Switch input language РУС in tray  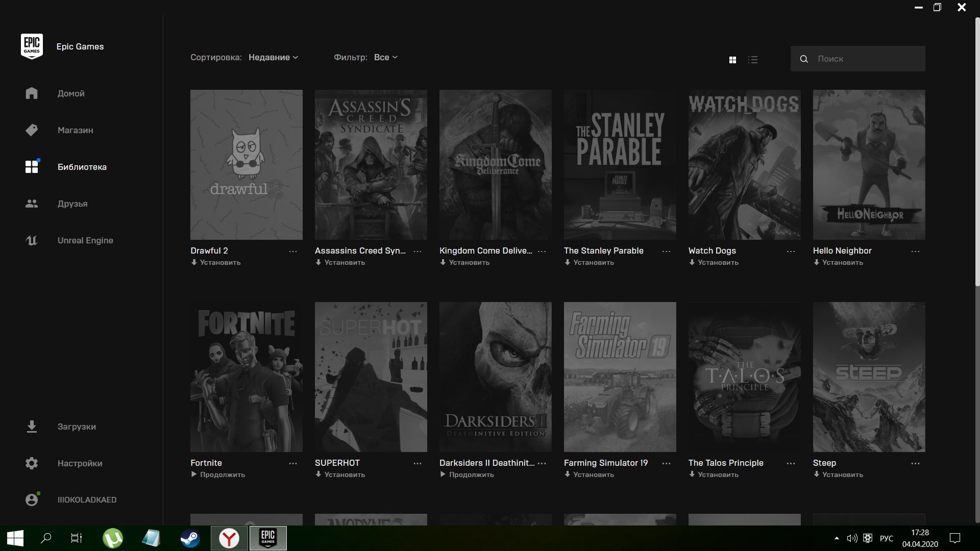[887, 538]
